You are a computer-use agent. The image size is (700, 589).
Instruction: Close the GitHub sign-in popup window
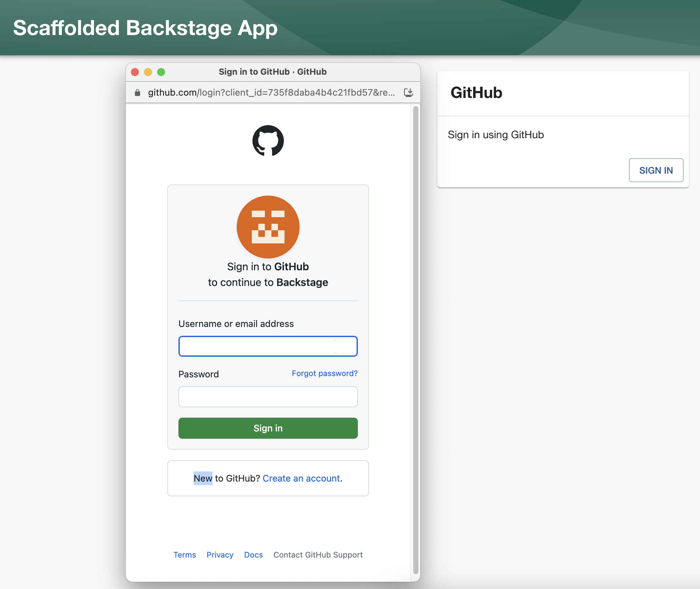click(135, 72)
